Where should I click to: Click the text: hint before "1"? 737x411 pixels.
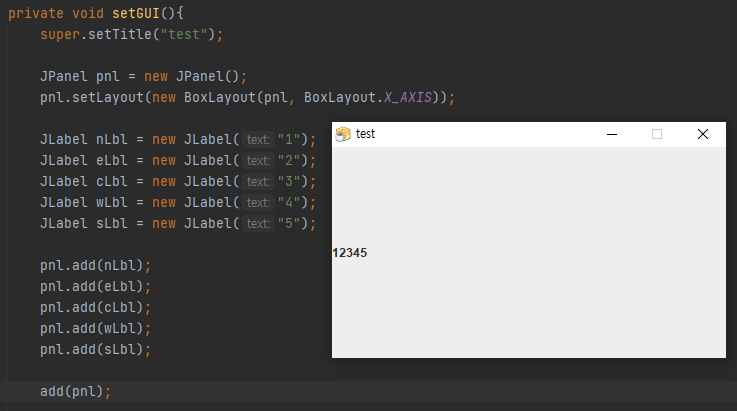[x=258, y=140]
